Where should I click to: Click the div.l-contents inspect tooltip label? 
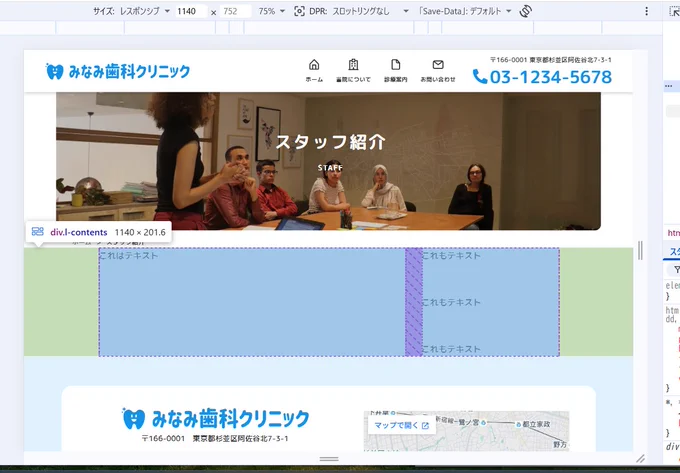coord(78,232)
